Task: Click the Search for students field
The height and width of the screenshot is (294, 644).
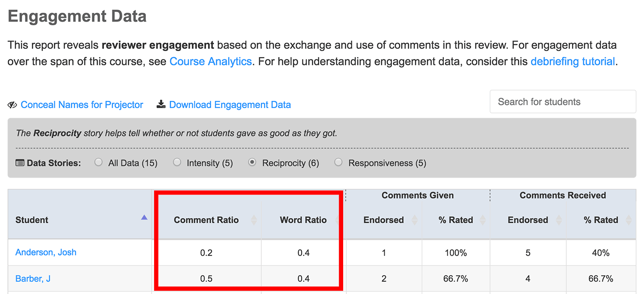Action: [x=563, y=102]
